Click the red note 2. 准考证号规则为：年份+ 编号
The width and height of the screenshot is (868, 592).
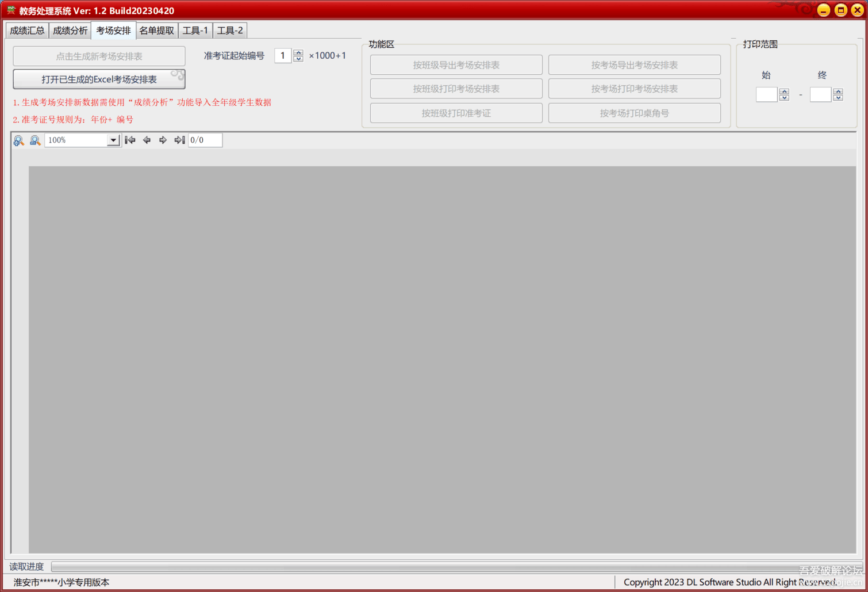(x=73, y=120)
